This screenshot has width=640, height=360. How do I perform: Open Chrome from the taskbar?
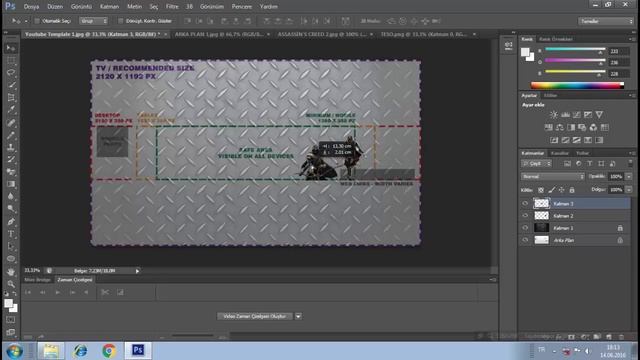109,351
